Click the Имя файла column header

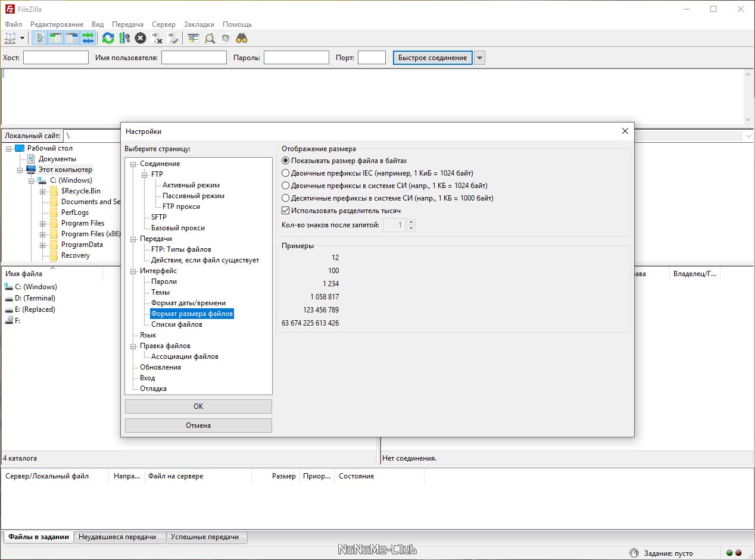[52, 274]
